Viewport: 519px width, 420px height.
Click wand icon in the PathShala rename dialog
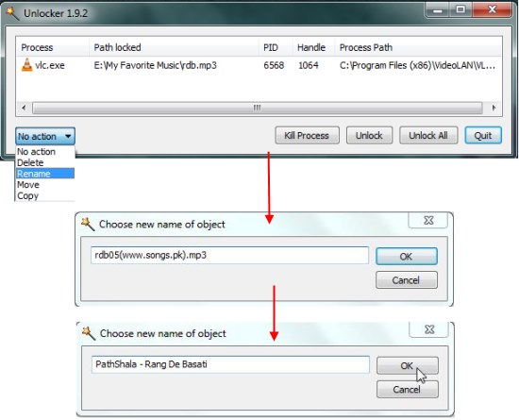[x=89, y=333]
